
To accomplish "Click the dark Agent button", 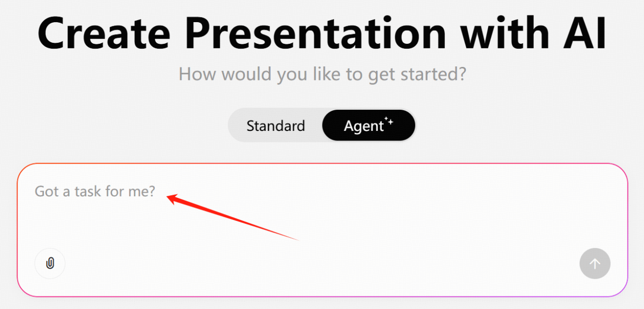I will click(369, 125).
